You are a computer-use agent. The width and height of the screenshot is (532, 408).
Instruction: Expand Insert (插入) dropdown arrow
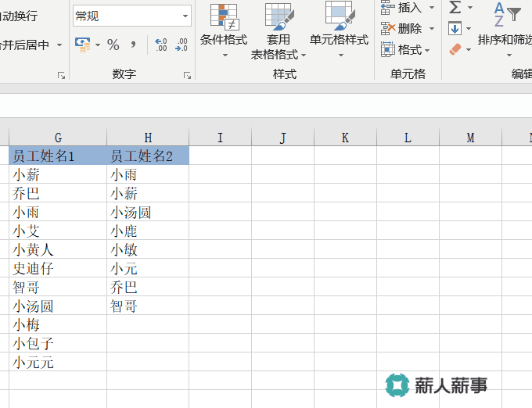[x=432, y=8]
